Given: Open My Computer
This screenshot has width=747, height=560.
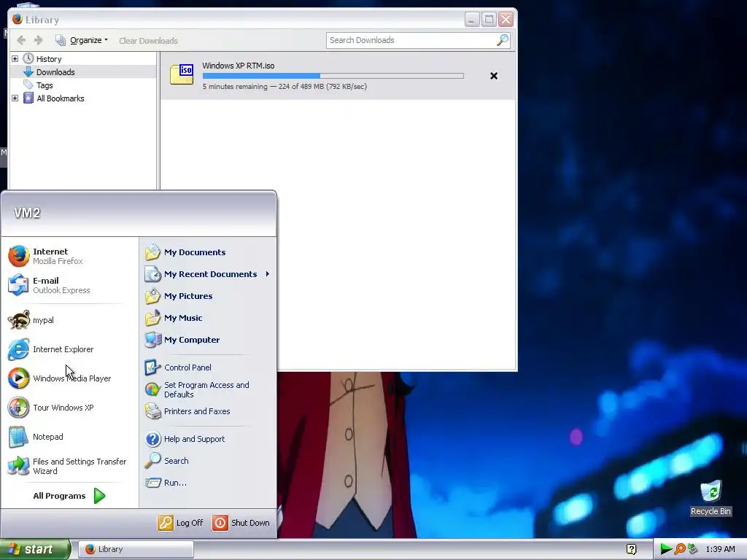Looking at the screenshot, I should click(182, 340).
